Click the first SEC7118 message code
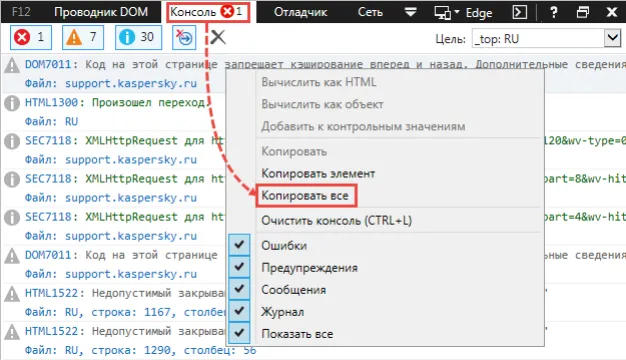 click(x=48, y=140)
